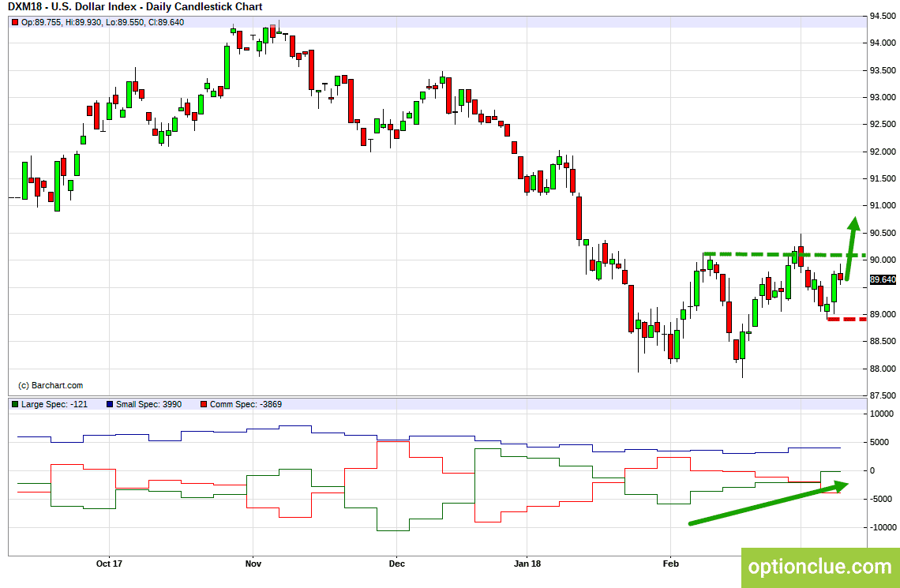900x588 pixels.
Task: Click the 87.500 price axis label
Action: [883, 396]
